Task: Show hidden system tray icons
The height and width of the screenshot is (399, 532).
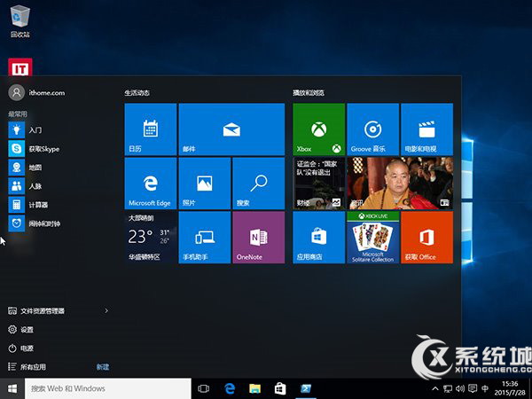Action: [x=435, y=388]
